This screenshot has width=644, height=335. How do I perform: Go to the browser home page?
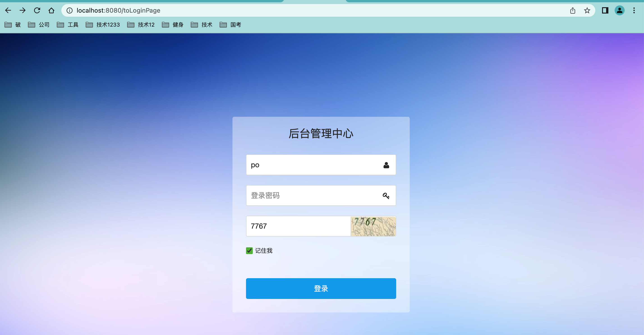coord(51,10)
